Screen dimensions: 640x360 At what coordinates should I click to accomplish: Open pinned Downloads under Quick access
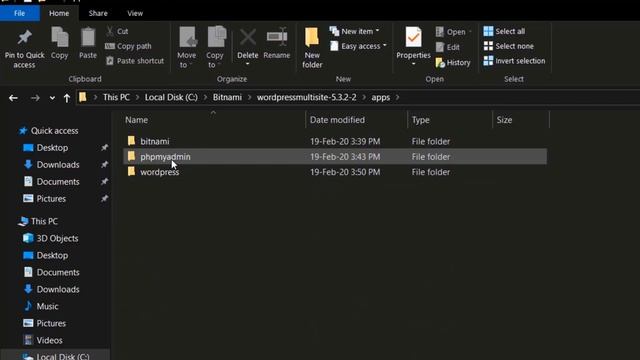[x=58, y=164]
